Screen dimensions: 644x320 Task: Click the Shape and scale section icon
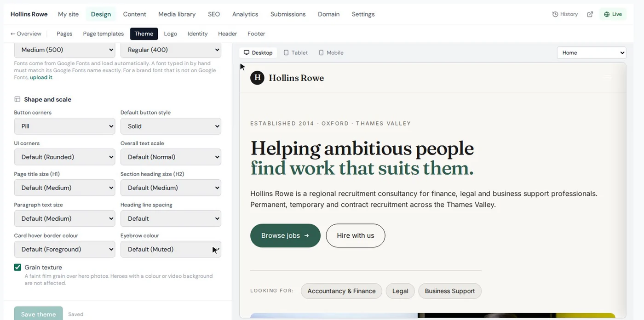(17, 99)
